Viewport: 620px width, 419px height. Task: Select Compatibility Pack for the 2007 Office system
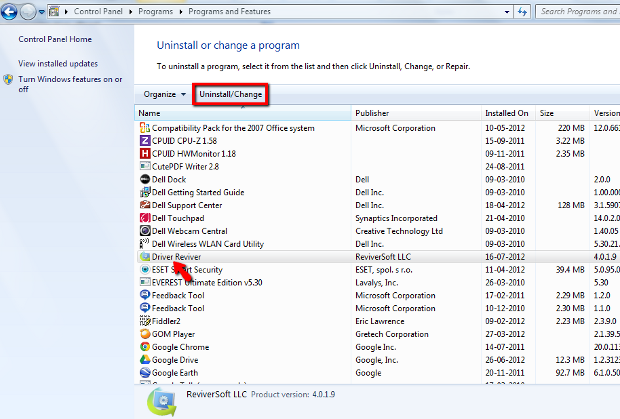tap(233, 128)
